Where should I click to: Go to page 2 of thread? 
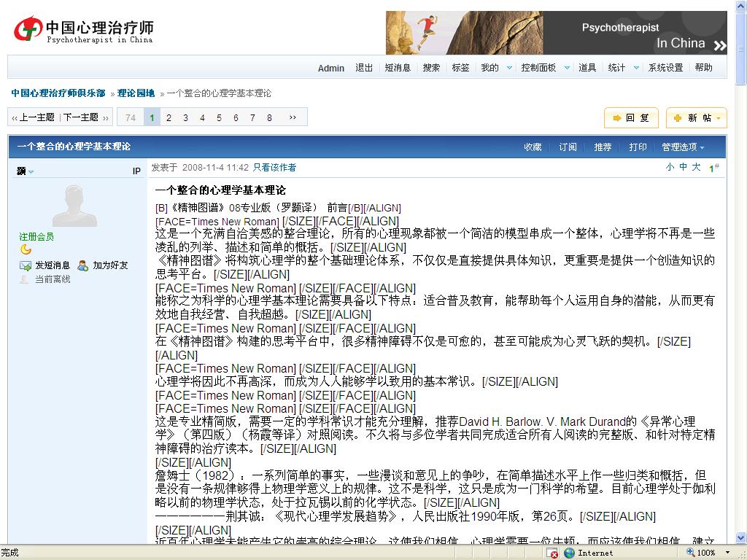pos(169,117)
